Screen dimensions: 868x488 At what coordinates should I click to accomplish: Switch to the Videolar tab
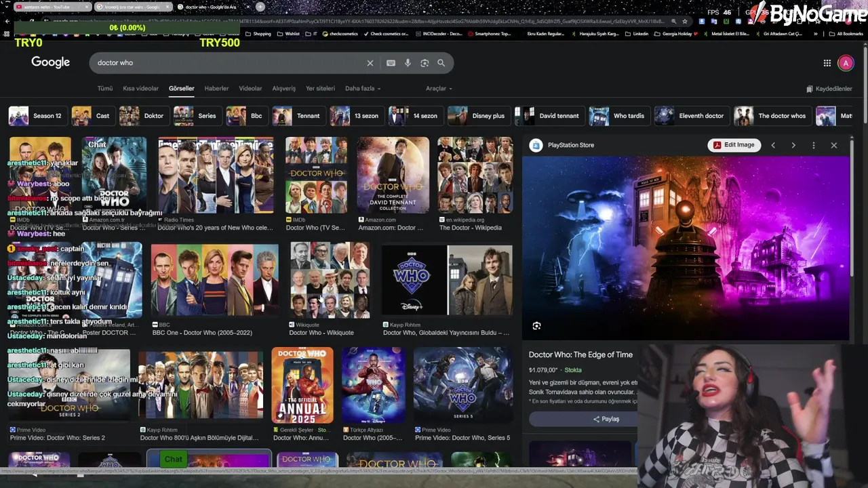tap(250, 88)
